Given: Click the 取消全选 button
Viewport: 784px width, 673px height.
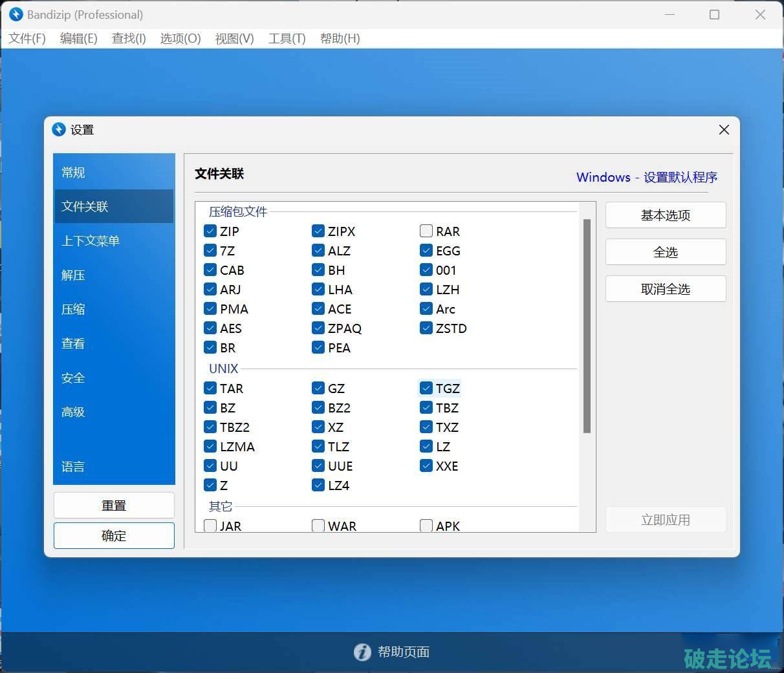Looking at the screenshot, I should tap(665, 289).
